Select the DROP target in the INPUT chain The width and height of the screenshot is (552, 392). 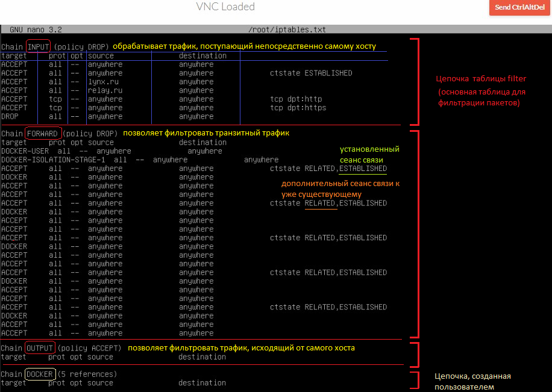point(11,116)
